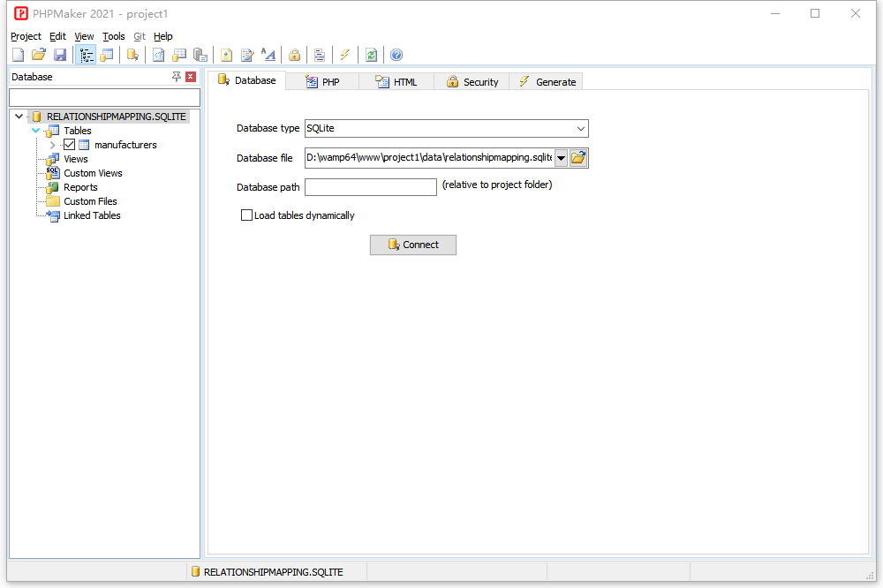Screen dimensions: 883x588
Task: Click the manufacturers table grid icon
Action: 84,146
